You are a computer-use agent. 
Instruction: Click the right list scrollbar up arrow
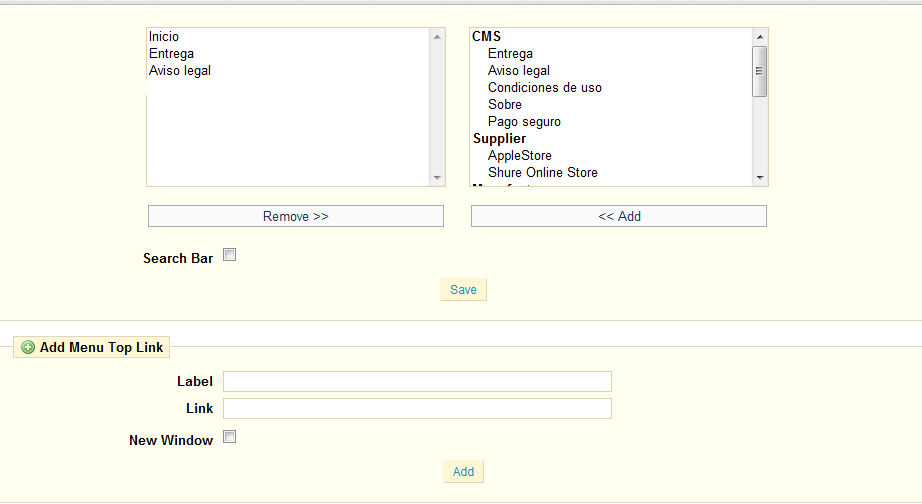pos(760,36)
